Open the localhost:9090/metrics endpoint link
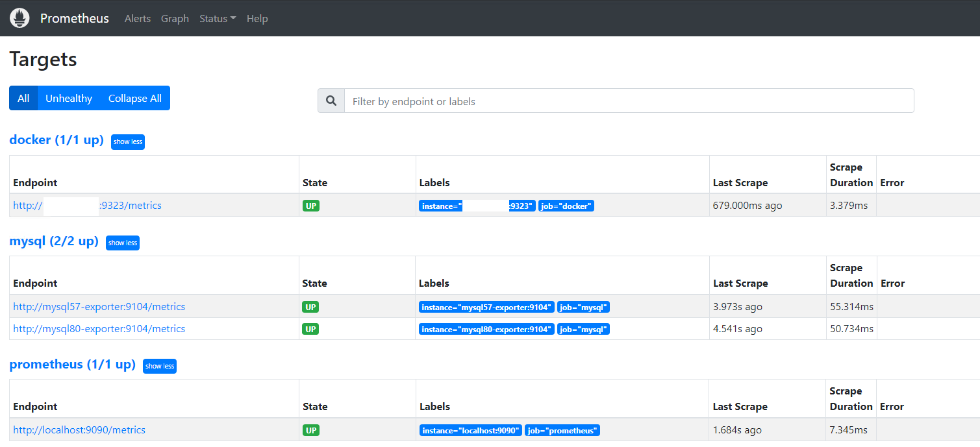 pyautogui.click(x=79, y=429)
